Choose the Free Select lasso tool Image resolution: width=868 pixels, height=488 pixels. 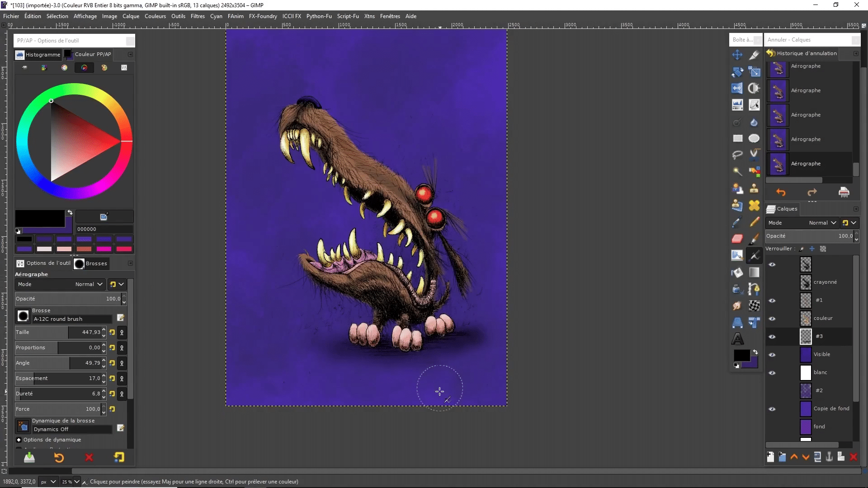tap(737, 155)
